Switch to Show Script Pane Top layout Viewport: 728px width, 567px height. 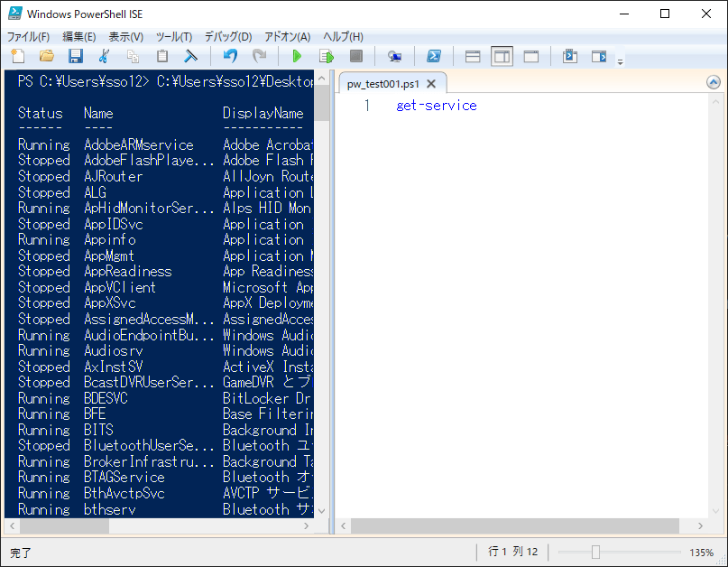click(472, 56)
